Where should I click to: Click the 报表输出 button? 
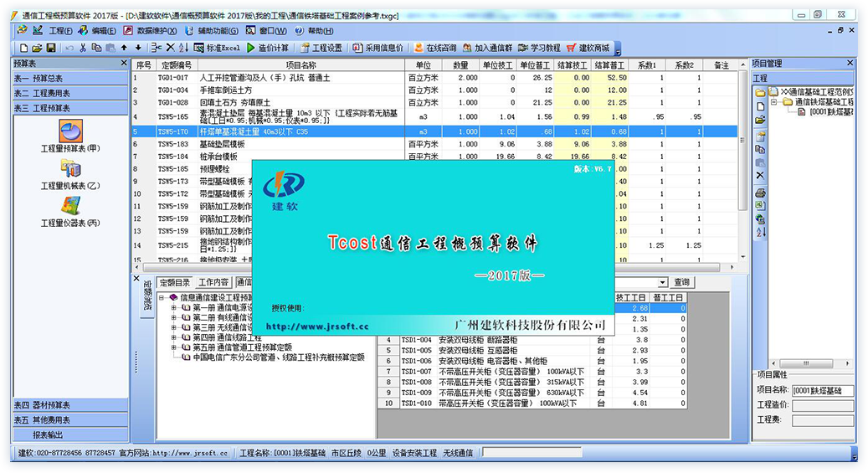point(70,434)
